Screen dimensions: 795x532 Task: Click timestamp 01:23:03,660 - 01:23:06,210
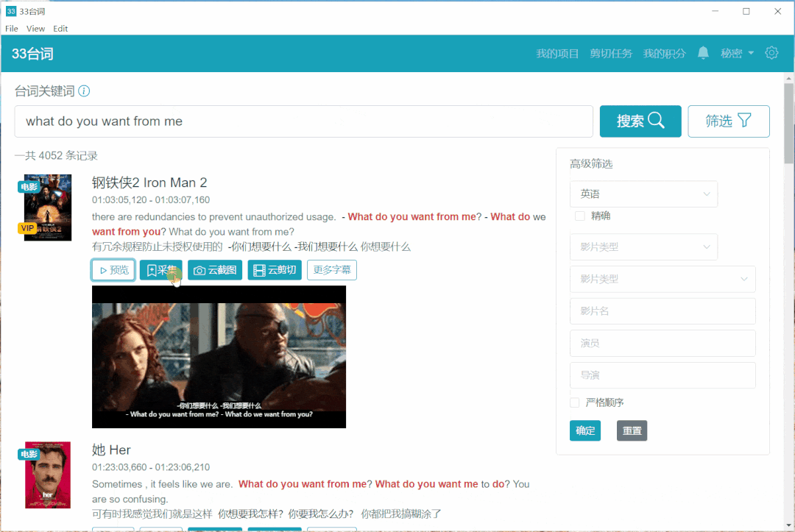point(151,467)
